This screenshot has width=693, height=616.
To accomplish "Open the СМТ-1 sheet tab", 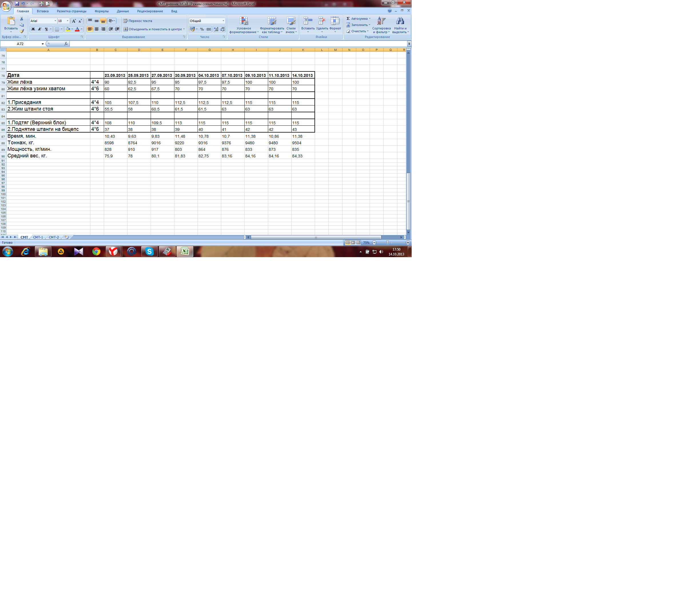I will pyautogui.click(x=38, y=237).
